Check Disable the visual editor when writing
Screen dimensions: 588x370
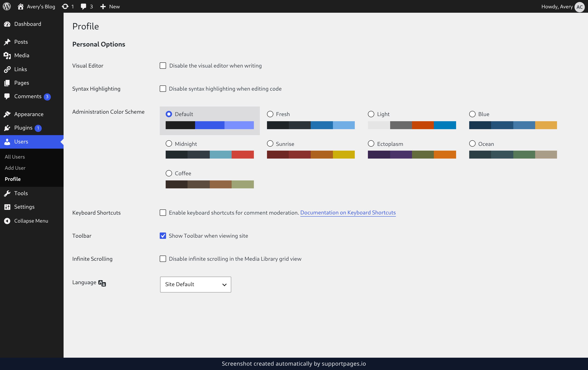pos(163,66)
